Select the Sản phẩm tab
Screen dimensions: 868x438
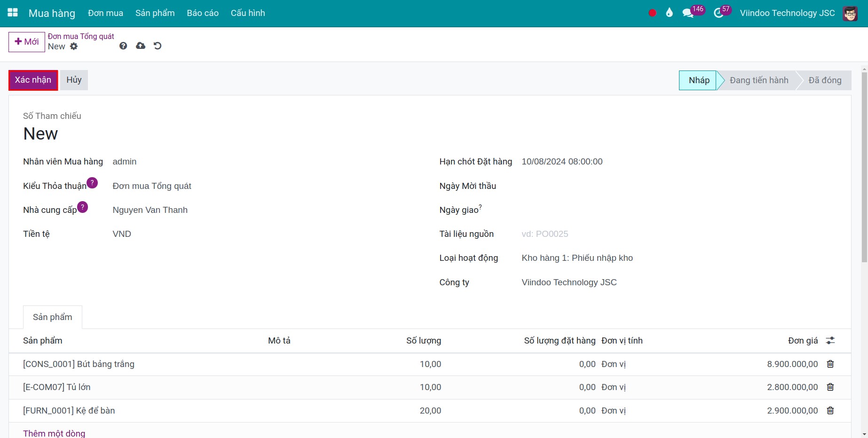(53, 317)
